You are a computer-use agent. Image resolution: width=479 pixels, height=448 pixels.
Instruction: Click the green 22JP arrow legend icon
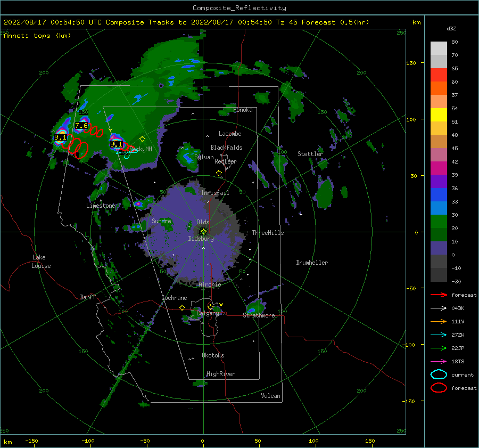coord(439,348)
